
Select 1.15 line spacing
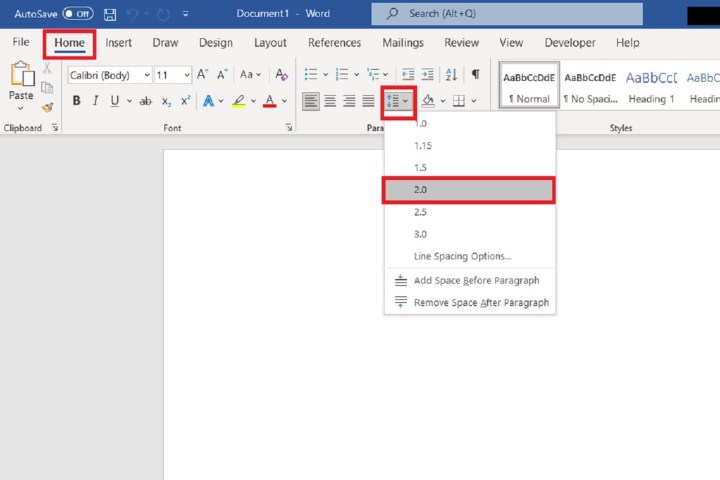[x=470, y=146]
